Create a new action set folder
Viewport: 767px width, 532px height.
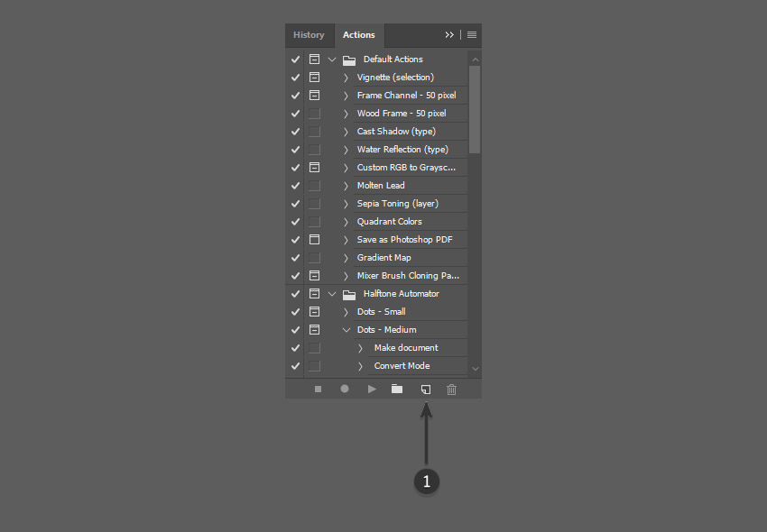point(397,390)
